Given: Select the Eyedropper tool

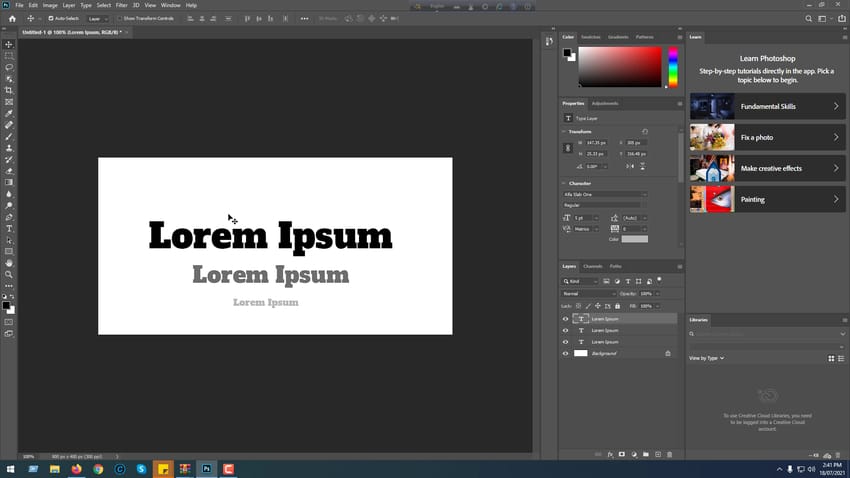Looking at the screenshot, I should pos(9,114).
